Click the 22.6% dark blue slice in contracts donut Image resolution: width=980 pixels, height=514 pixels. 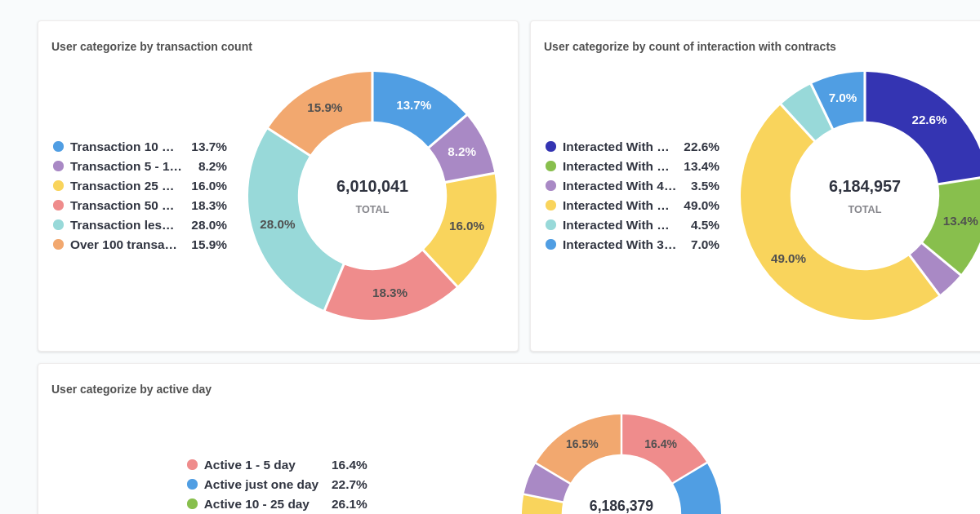(x=929, y=120)
